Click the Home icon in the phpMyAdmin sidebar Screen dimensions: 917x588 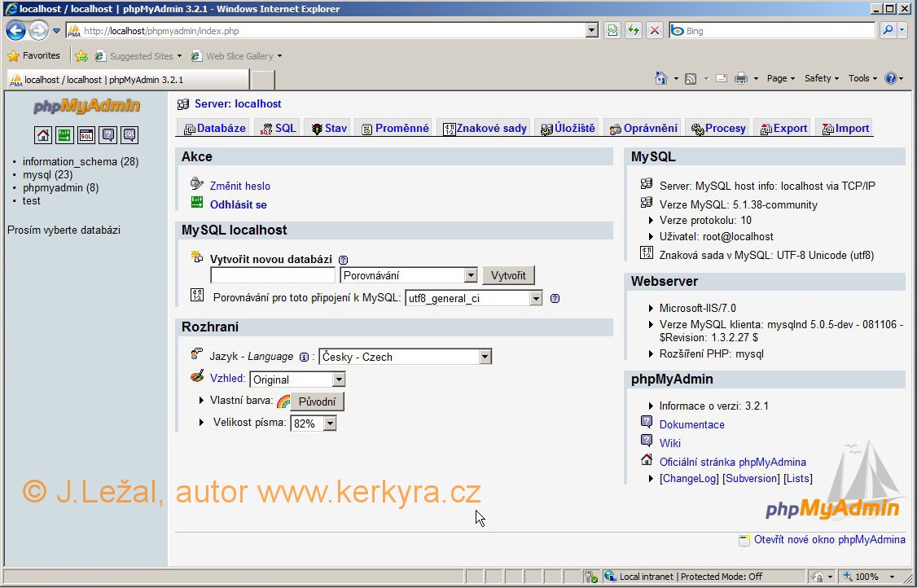coord(43,135)
